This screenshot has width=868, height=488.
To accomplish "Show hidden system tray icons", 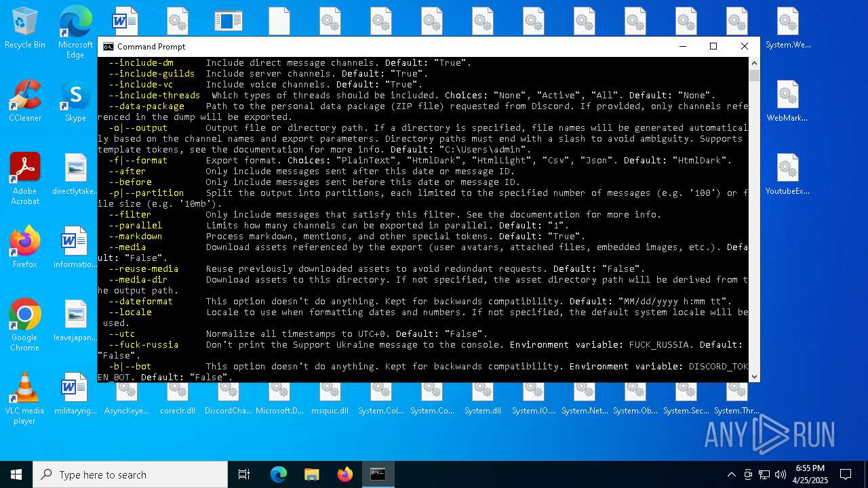I will pos(731,474).
